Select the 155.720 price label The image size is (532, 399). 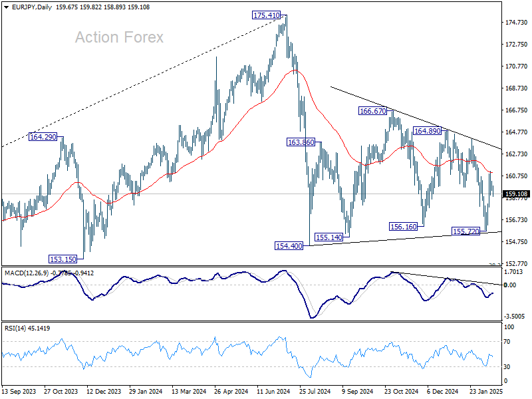(466, 231)
